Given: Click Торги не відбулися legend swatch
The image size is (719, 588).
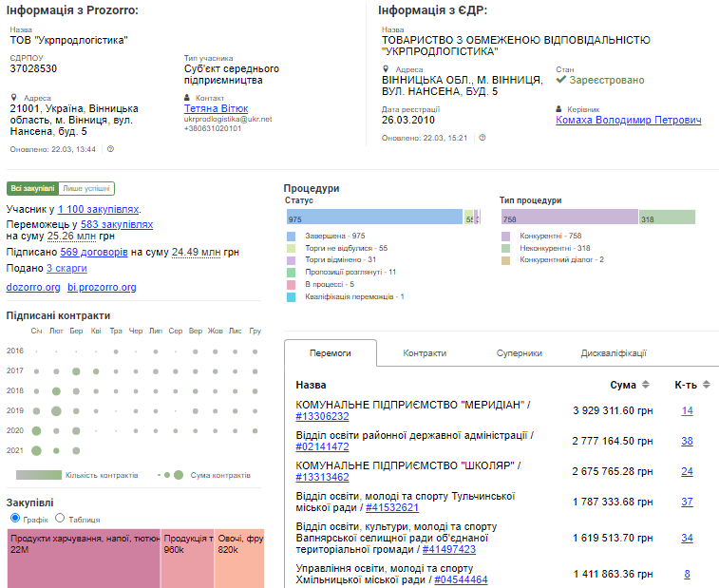Looking at the screenshot, I should tap(292, 248).
